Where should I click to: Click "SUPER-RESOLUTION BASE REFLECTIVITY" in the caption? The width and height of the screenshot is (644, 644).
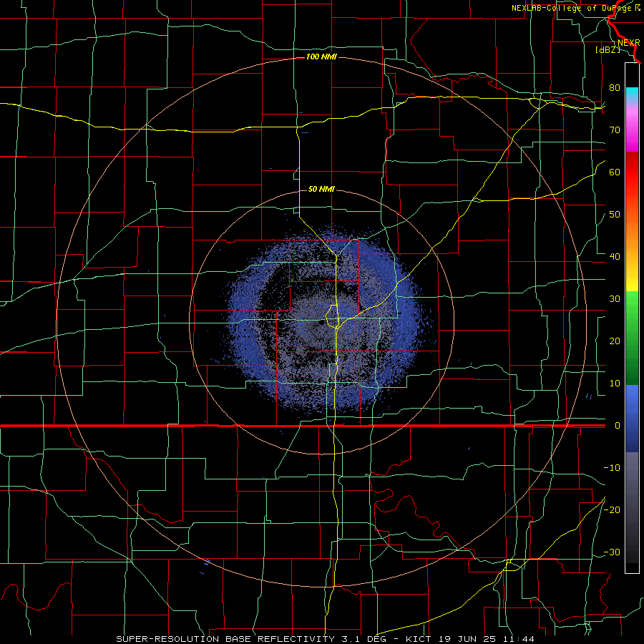[x=225, y=639]
